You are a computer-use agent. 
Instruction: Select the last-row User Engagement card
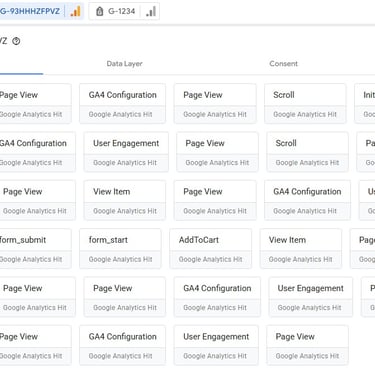point(216,345)
